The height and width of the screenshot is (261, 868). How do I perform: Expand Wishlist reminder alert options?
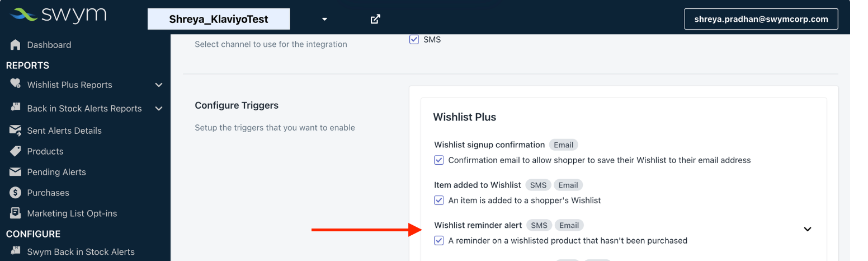pyautogui.click(x=808, y=229)
